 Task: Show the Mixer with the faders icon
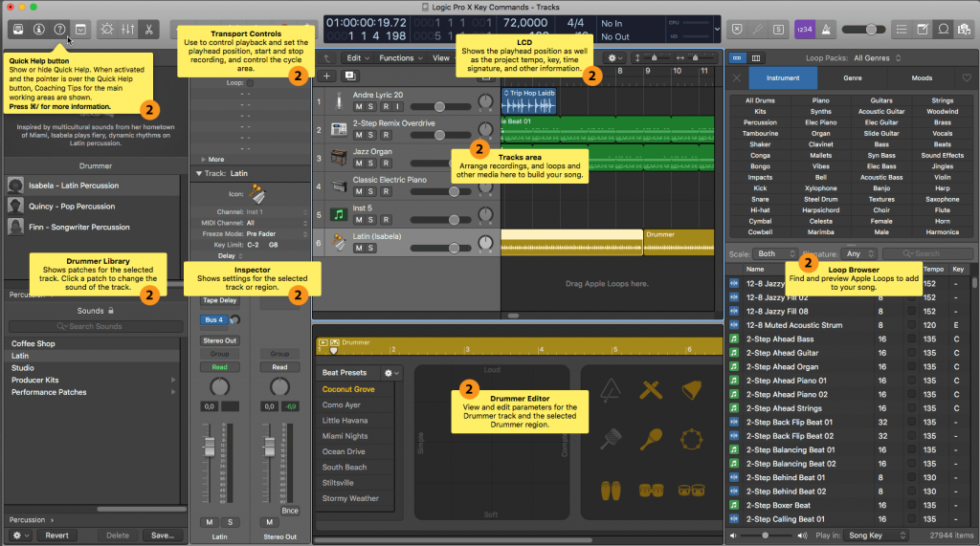pyautogui.click(x=128, y=30)
